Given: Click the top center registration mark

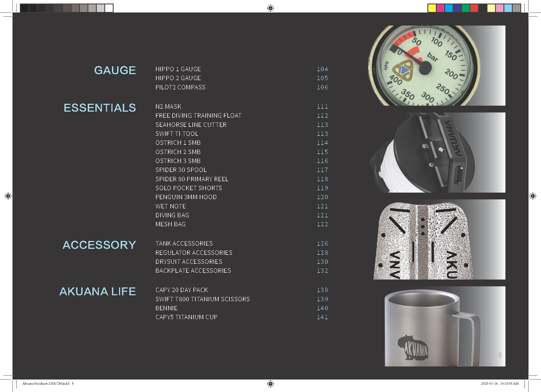Looking at the screenshot, I should point(270,8).
